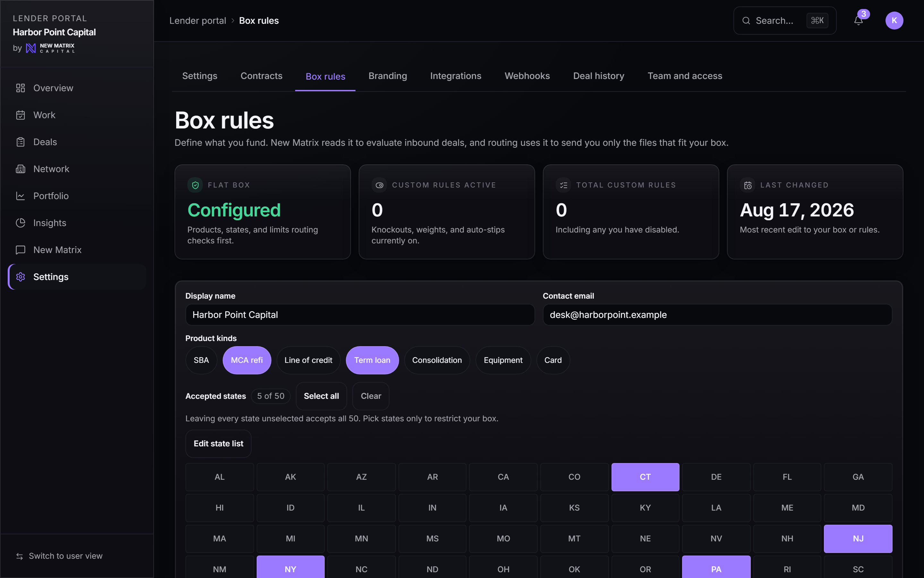Image resolution: width=924 pixels, height=578 pixels.
Task: Deselect the MCA refi product kind
Action: click(247, 360)
